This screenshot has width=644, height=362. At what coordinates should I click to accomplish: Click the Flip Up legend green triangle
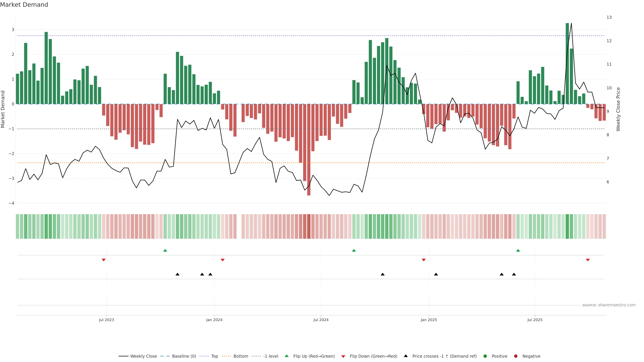286,356
